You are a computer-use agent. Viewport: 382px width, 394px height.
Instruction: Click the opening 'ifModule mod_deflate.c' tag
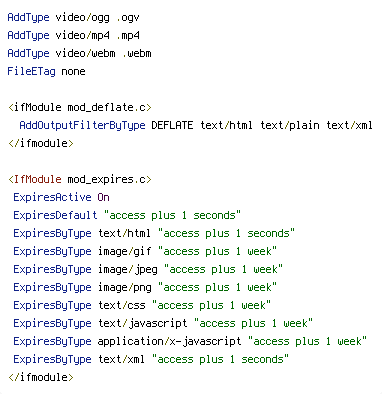[80, 107]
